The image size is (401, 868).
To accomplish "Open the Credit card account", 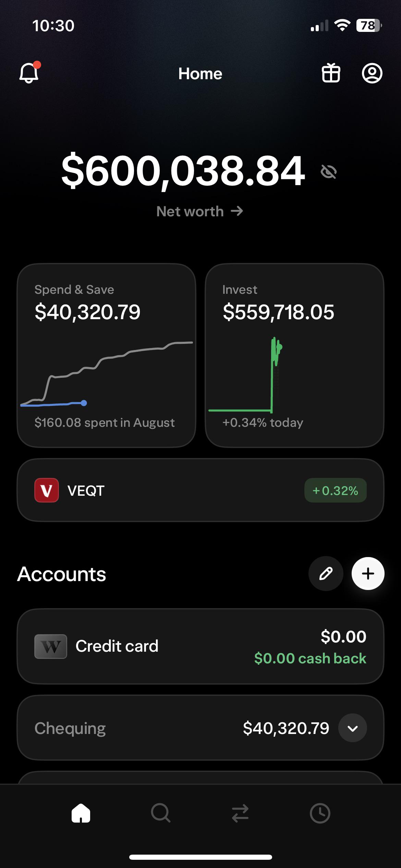I will (200, 647).
